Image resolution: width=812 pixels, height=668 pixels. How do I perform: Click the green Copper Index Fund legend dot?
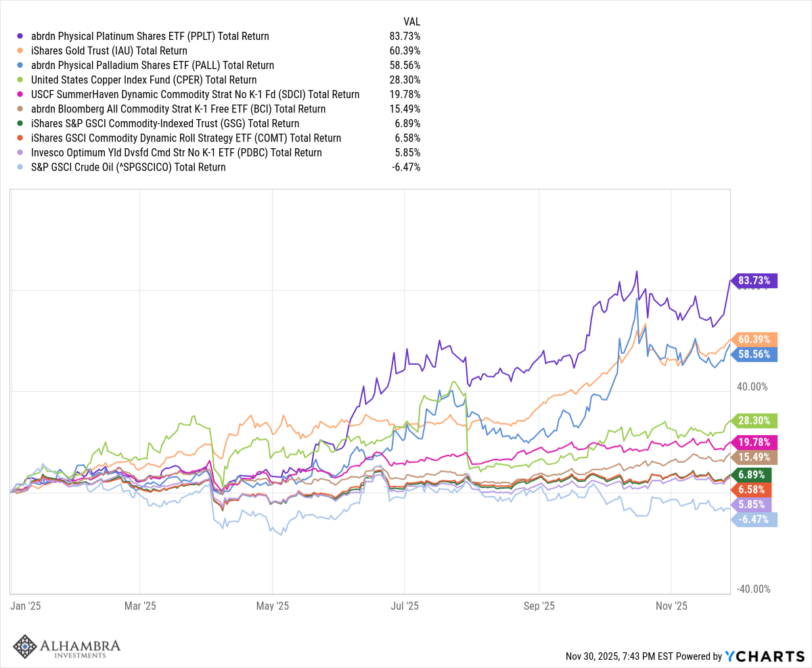[20, 80]
